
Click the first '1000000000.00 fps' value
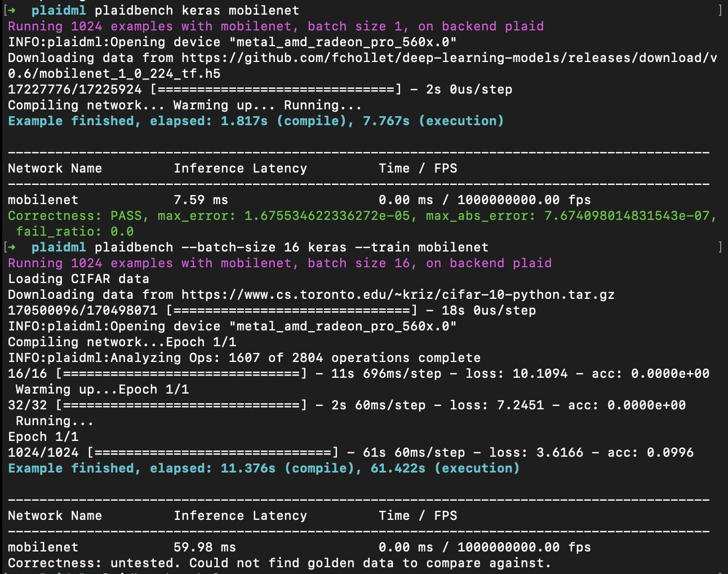tap(524, 200)
